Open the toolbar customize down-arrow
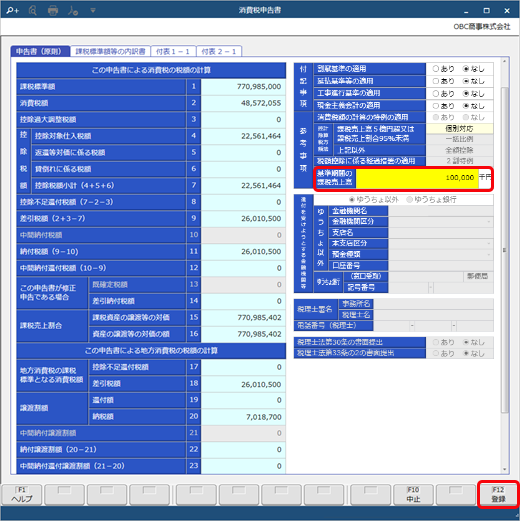The image size is (520, 521). coord(93,11)
